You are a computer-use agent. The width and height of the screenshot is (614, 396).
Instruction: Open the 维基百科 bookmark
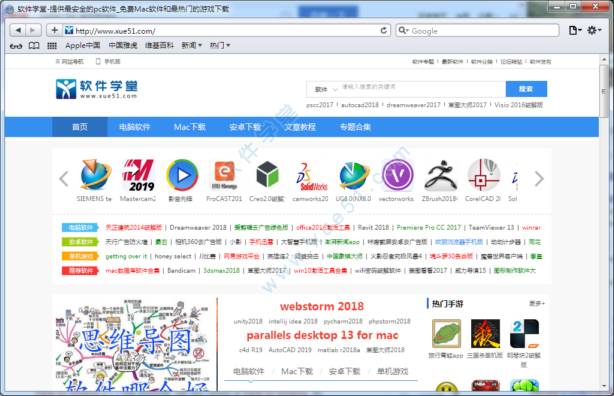tap(159, 45)
